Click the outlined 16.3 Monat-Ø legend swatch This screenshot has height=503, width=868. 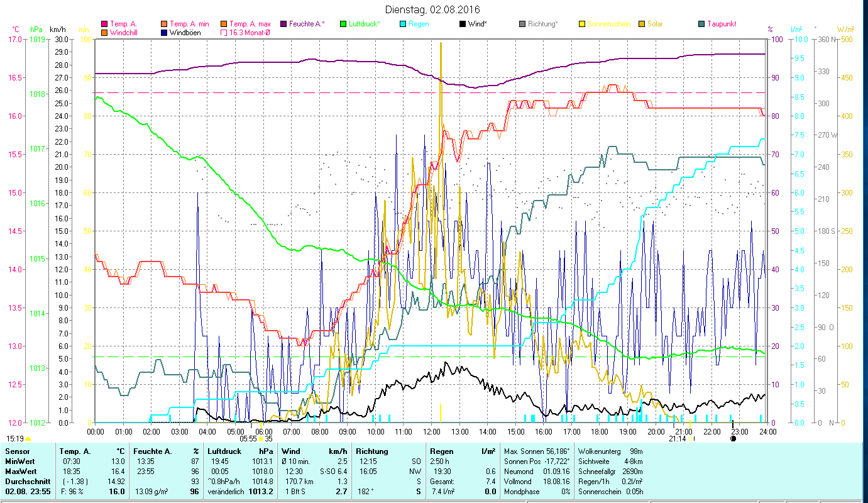(x=223, y=32)
